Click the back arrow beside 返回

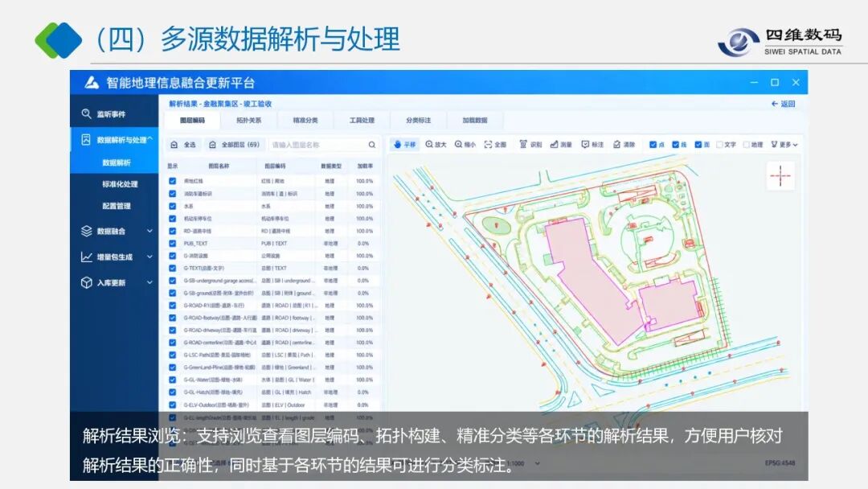775,104
